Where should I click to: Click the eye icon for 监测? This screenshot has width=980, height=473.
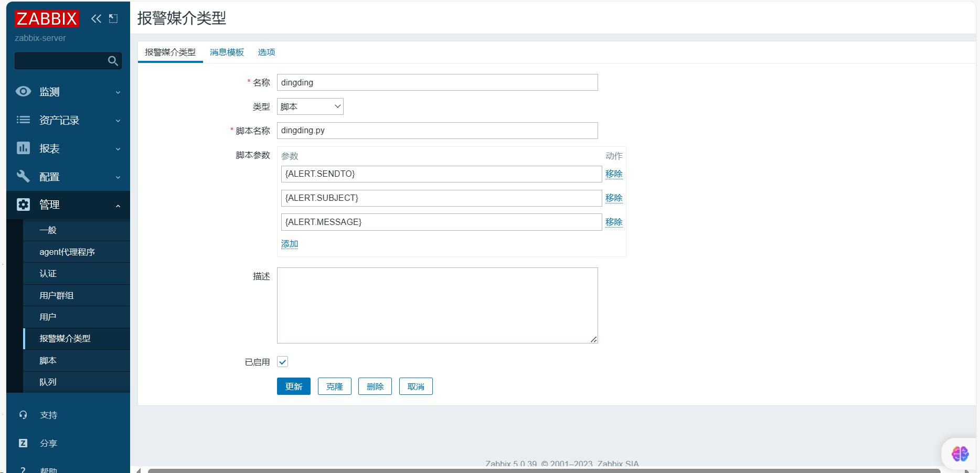(23, 91)
